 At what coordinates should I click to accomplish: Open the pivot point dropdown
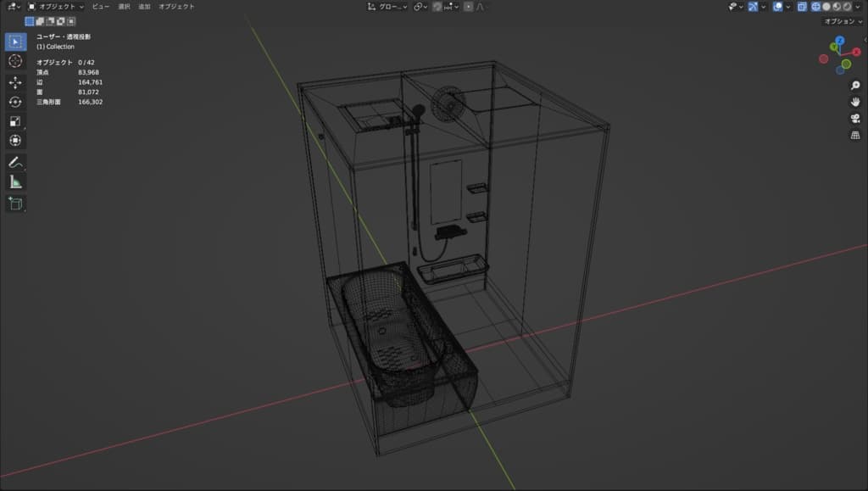(420, 7)
